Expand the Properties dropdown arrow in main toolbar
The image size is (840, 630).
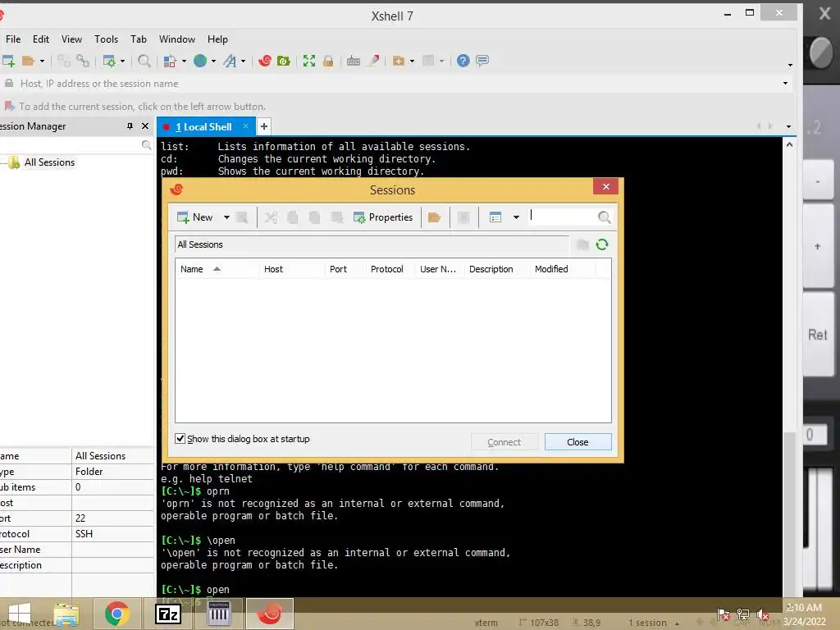pos(123,61)
